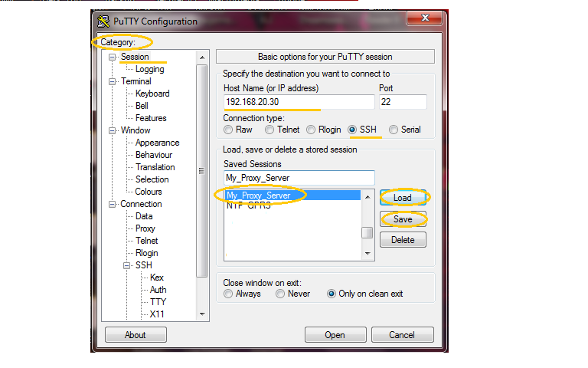Select the Rlogin connection type
This screenshot has height=368, width=588.
point(311,130)
